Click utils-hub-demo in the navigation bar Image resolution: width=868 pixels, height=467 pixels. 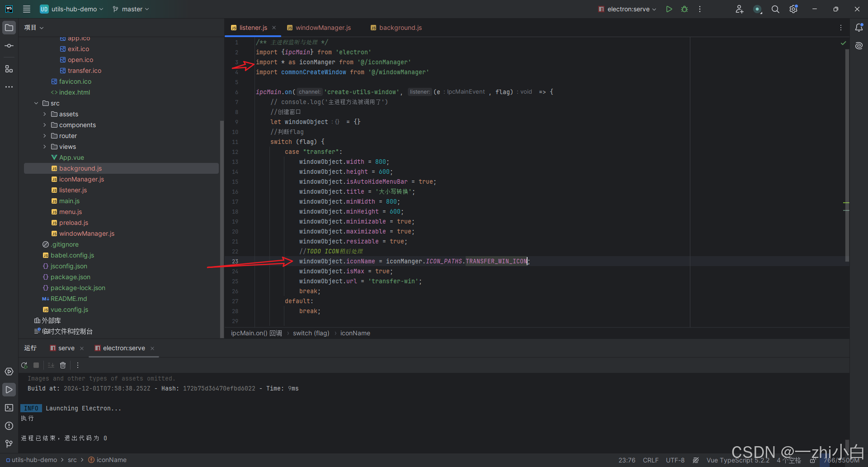coord(34,460)
